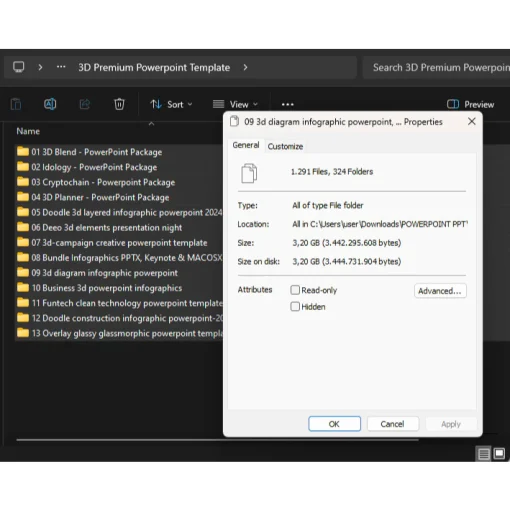Click the Size value 3,20 GB (3.442.295.608 bytes)

click(347, 243)
